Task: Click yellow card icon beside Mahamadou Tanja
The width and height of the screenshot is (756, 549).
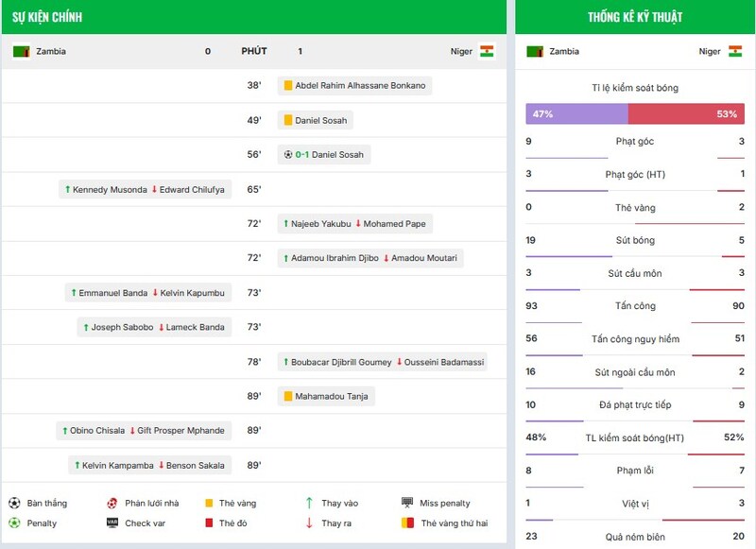Action: click(x=288, y=397)
